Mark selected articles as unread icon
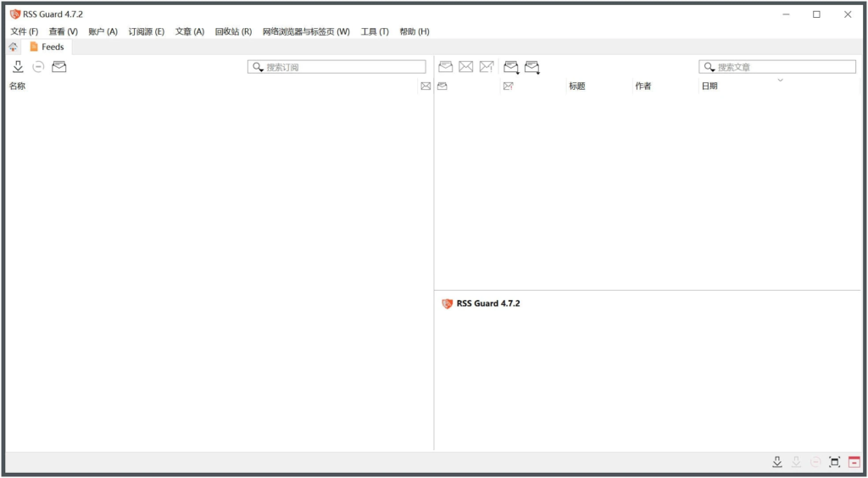 (466, 67)
